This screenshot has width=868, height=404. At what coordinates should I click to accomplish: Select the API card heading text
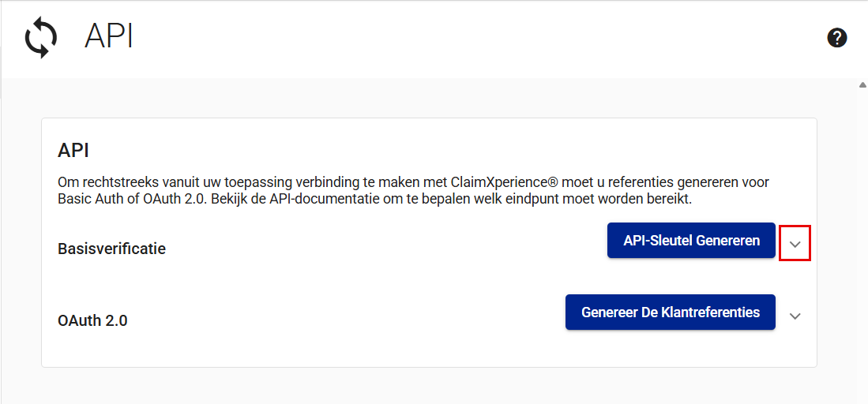[73, 150]
